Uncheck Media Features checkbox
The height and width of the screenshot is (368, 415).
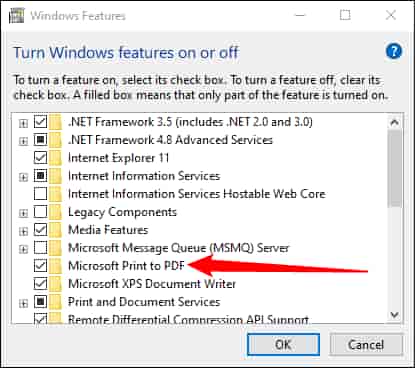tap(40, 229)
